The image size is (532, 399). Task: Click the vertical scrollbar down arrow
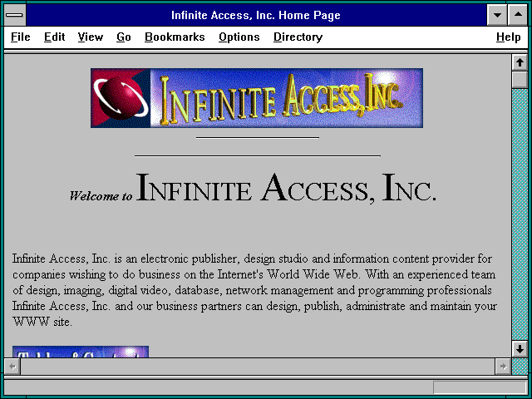(x=520, y=349)
